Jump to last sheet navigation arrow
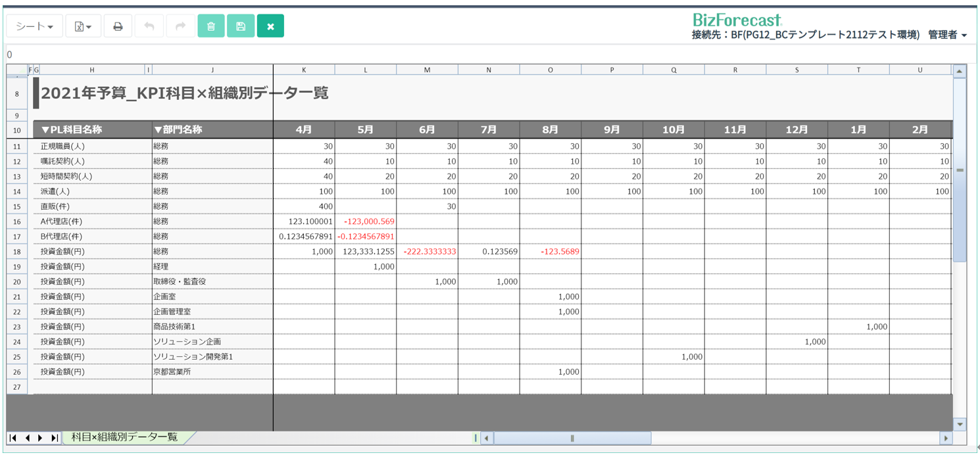The width and height of the screenshot is (980, 455). (54, 438)
